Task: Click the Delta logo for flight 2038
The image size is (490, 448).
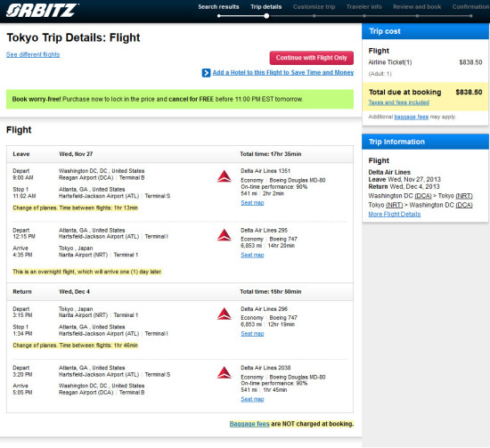Action: coord(224,372)
